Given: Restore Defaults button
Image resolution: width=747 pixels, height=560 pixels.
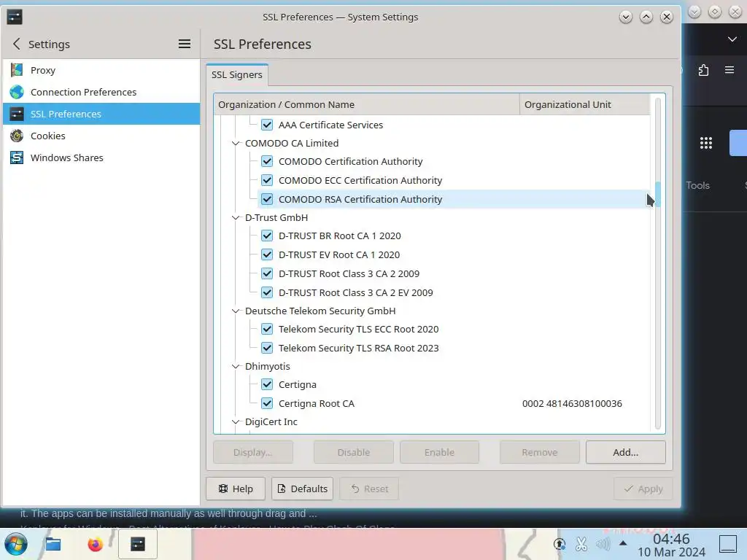Looking at the screenshot, I should tap(303, 489).
